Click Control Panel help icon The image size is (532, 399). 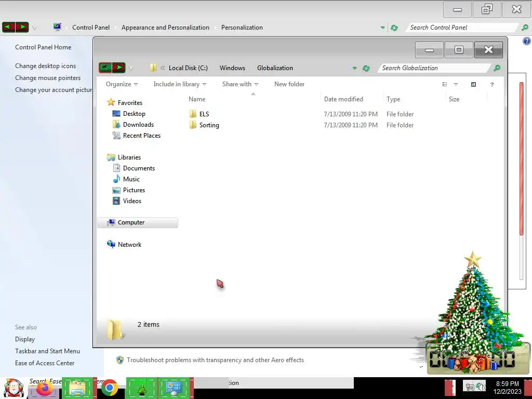pyautogui.click(x=526, y=41)
